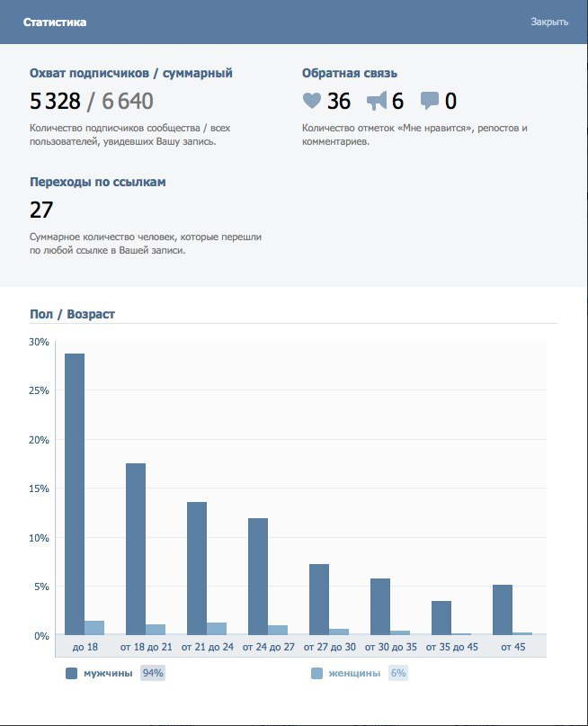Click the megaphone reposts icon

click(376, 101)
